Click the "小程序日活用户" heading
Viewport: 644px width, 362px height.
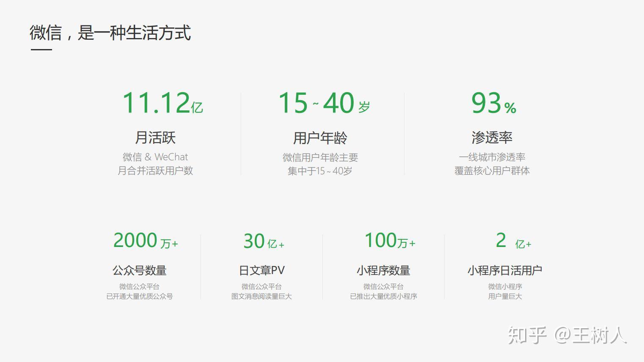(x=505, y=270)
